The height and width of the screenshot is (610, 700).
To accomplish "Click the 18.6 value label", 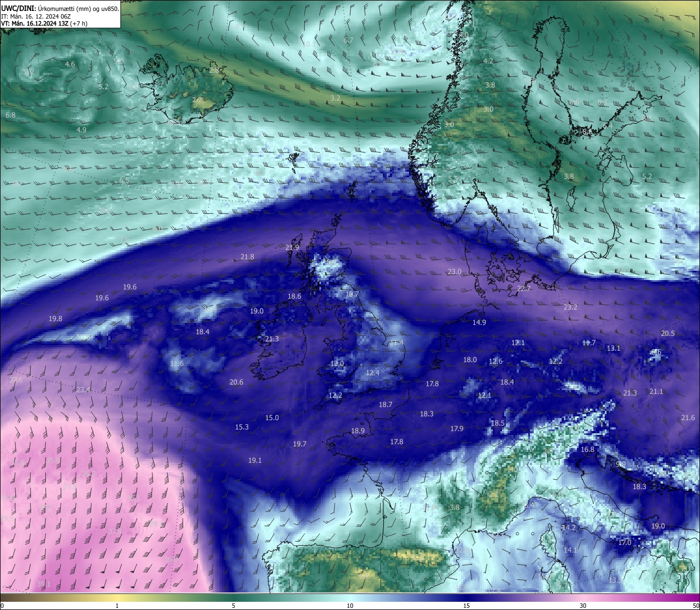I will click(294, 296).
